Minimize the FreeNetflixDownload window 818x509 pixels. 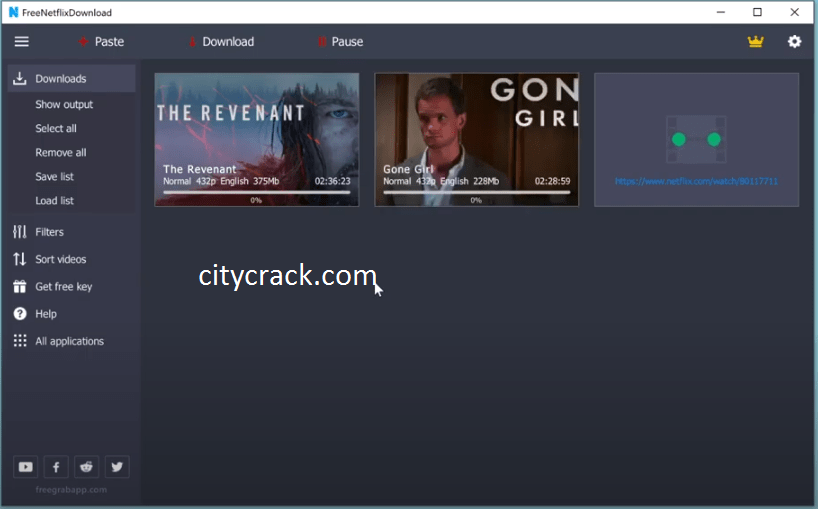[x=720, y=12]
